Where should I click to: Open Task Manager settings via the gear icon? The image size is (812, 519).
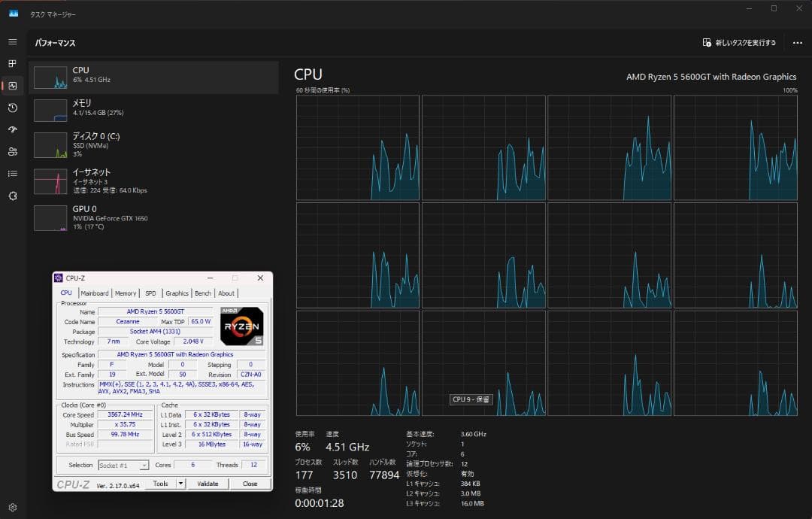click(x=11, y=507)
